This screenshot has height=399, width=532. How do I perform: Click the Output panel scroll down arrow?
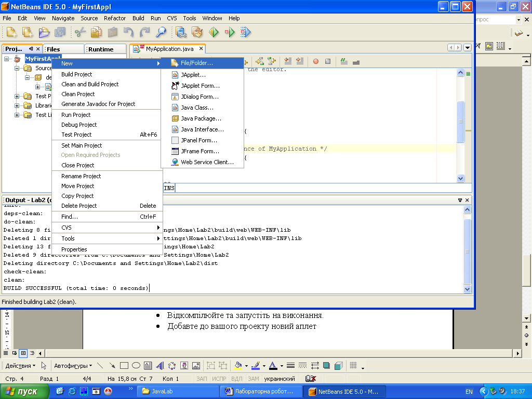pos(467,289)
